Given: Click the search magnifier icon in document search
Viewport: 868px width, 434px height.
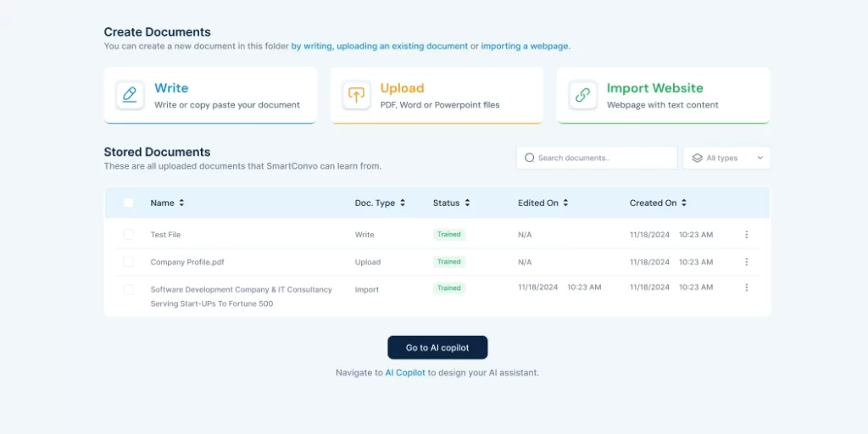Looking at the screenshot, I should pyautogui.click(x=529, y=158).
